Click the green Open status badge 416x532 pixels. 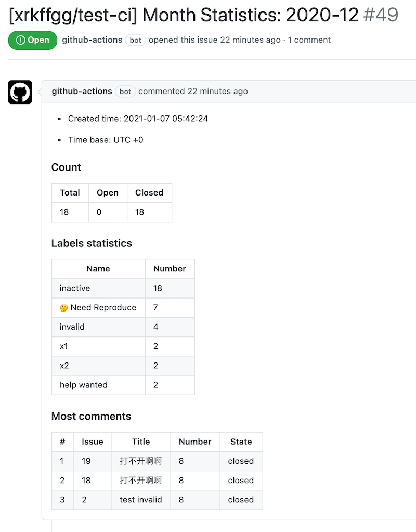[32, 40]
